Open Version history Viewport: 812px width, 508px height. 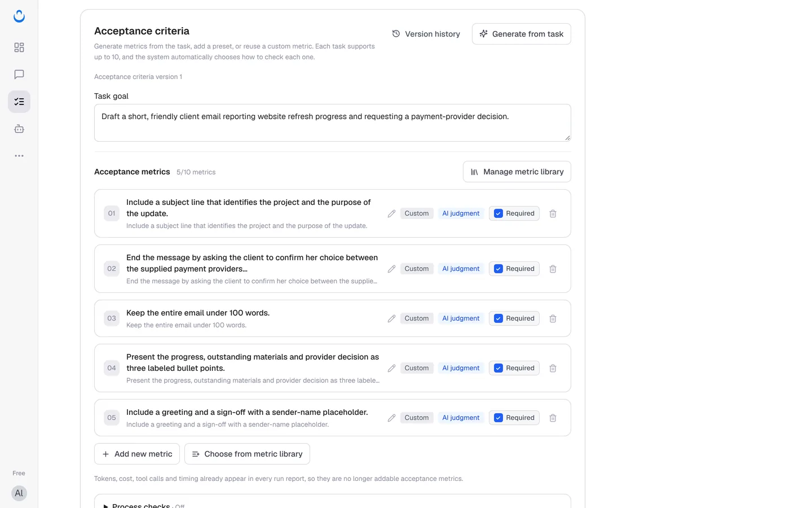click(426, 34)
